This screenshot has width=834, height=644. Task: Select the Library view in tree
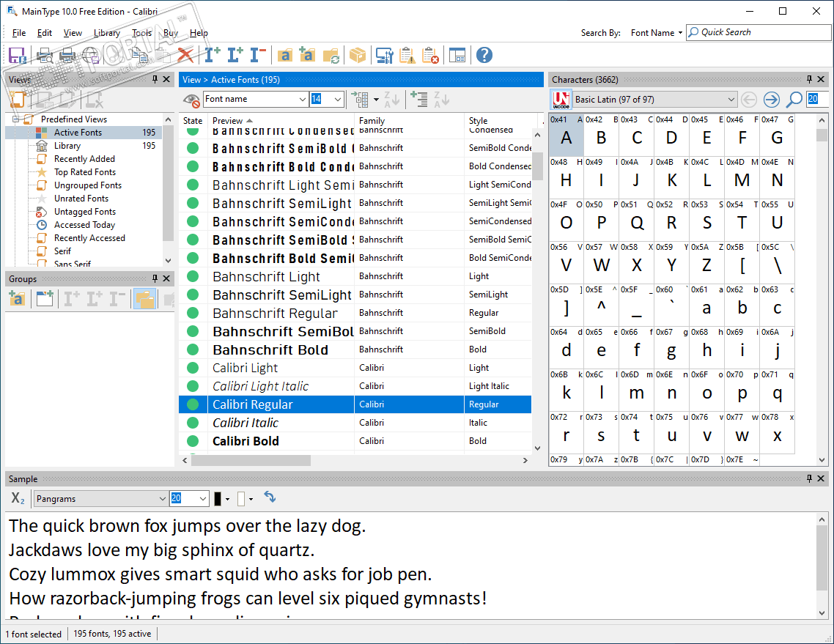[x=67, y=146]
